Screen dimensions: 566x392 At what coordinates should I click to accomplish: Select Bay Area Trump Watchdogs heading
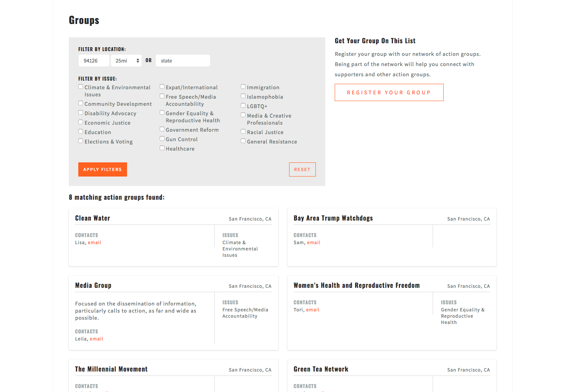coord(333,218)
